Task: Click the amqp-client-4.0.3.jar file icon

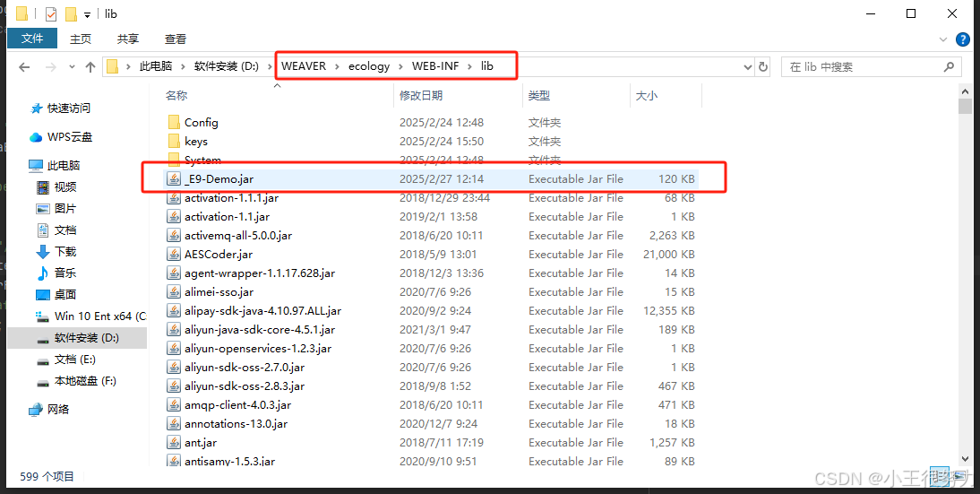Action: pos(174,404)
